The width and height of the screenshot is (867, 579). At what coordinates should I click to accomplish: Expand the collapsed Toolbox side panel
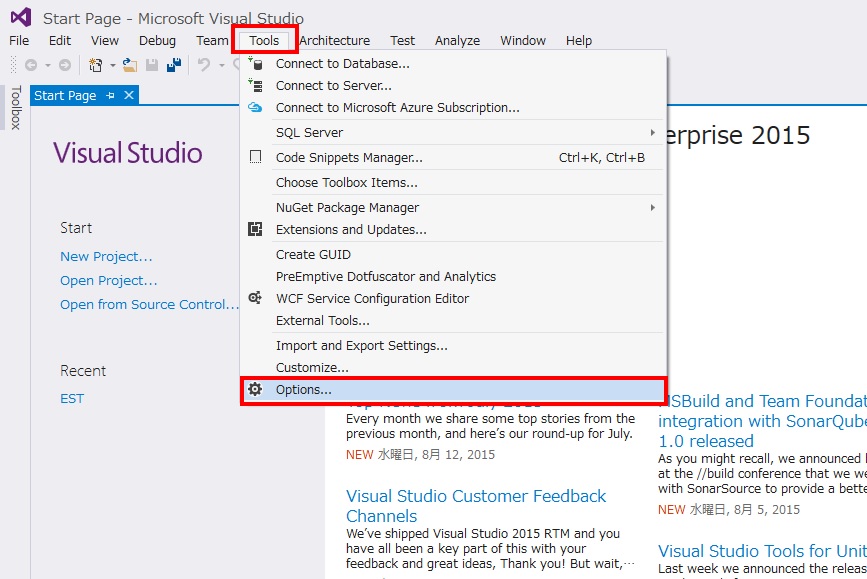coord(16,108)
